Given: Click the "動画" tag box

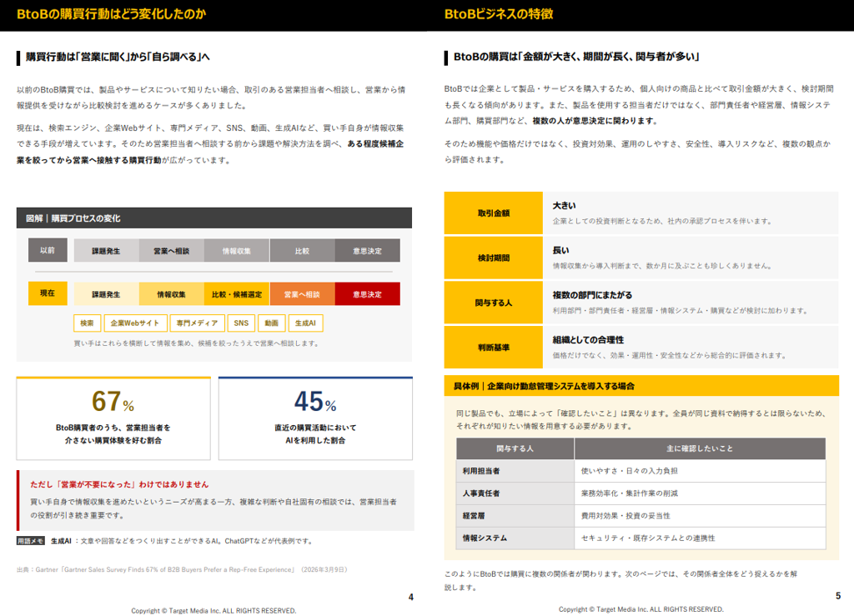Looking at the screenshot, I should (272, 323).
